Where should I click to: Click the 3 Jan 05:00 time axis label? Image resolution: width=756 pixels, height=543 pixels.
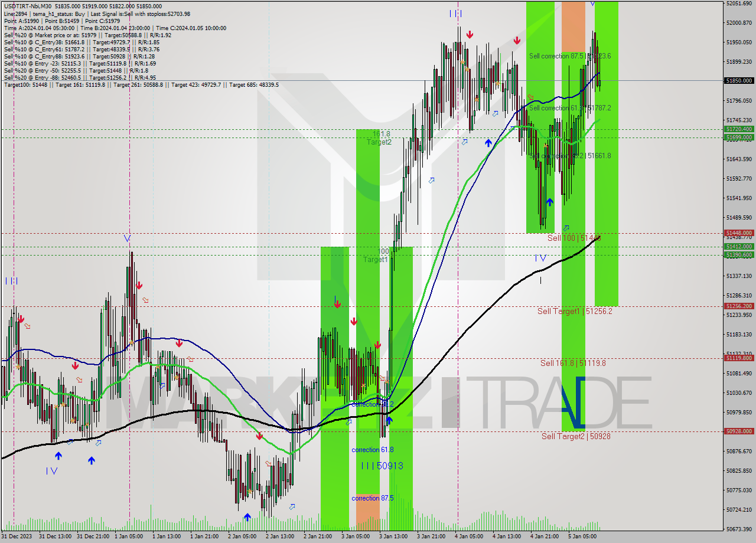pyautogui.click(x=356, y=537)
